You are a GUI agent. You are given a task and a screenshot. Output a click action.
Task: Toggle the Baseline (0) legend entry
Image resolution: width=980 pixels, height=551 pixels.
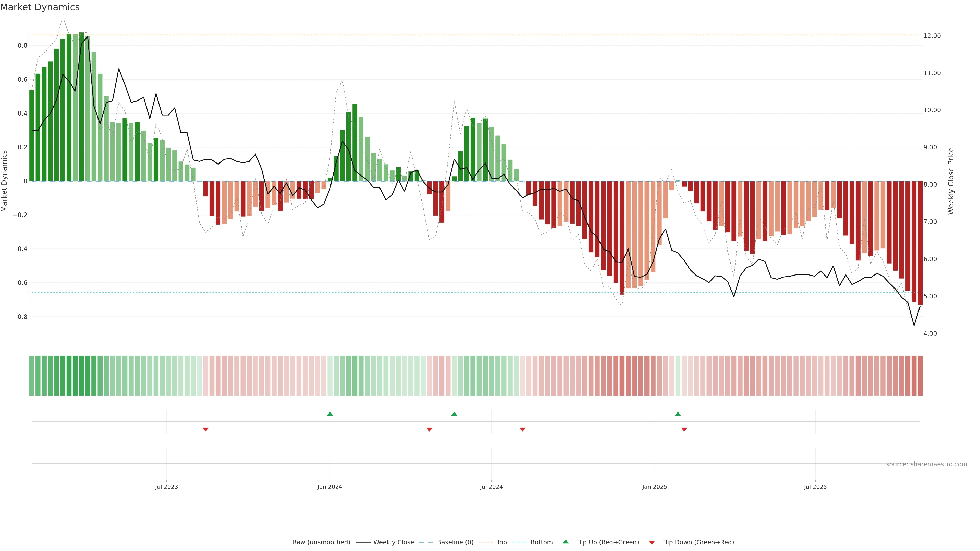(x=455, y=542)
